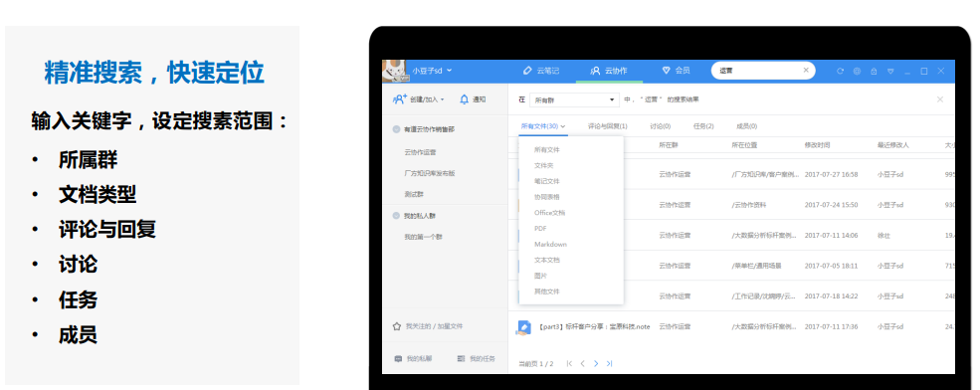Go to next page of results
The width and height of the screenshot is (980, 390).
(596, 364)
